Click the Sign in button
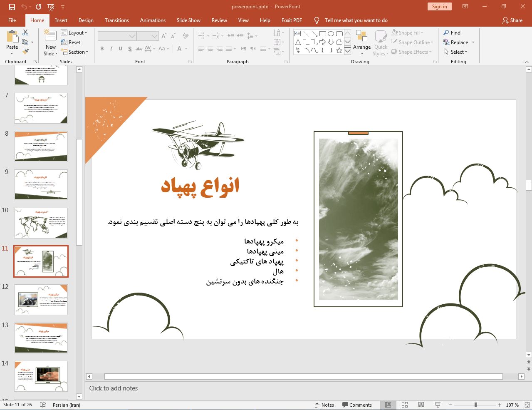The width and height of the screenshot is (532, 410). [x=439, y=6]
